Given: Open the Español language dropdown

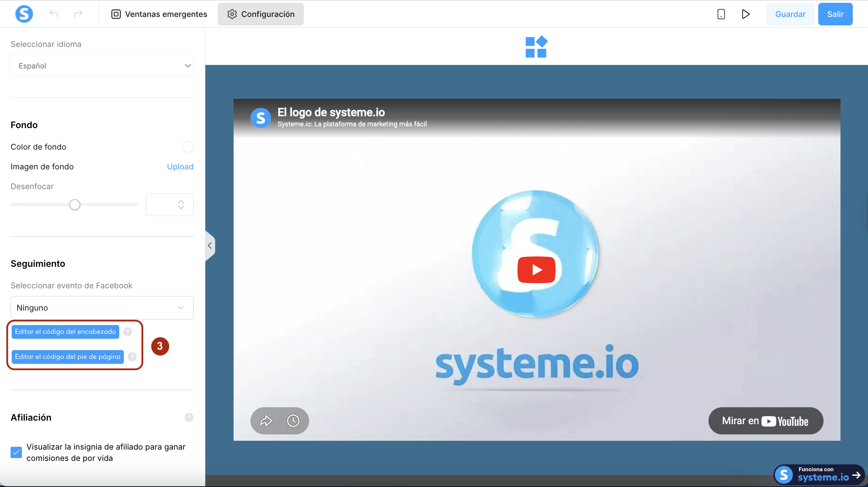Looking at the screenshot, I should point(102,66).
